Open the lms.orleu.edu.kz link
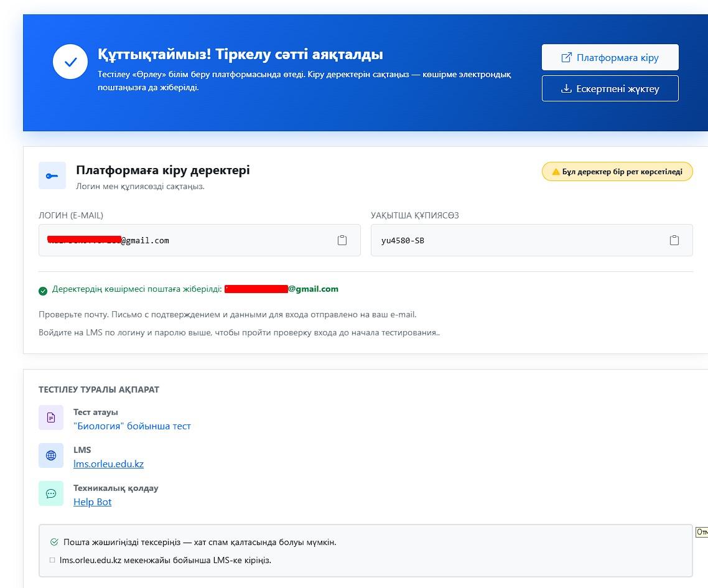This screenshot has height=588, width=708. pyautogui.click(x=108, y=464)
